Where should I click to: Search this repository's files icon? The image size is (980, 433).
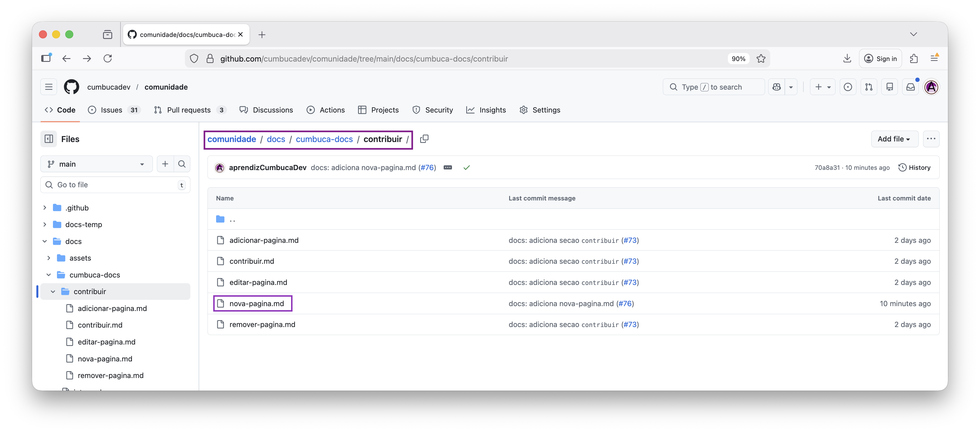point(182,164)
